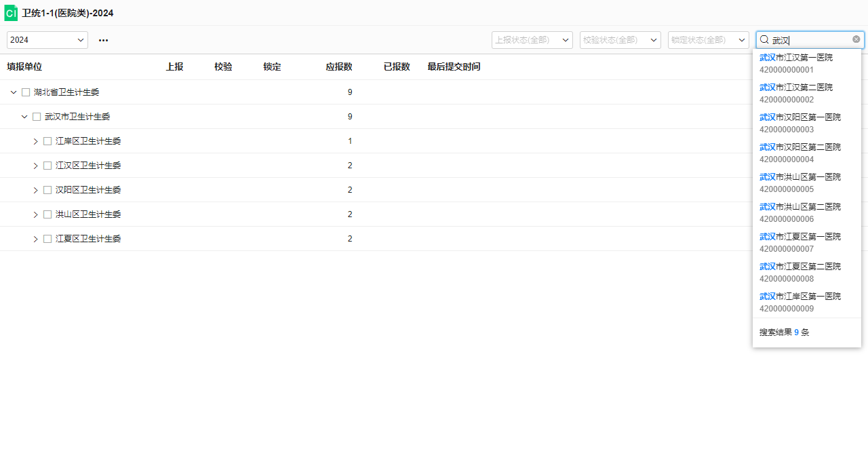
Task: Click the green CI app logo
Action: tap(11, 13)
